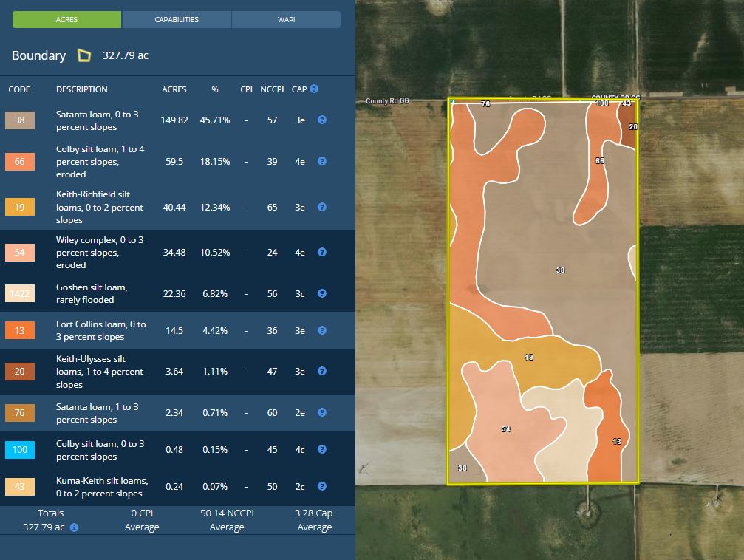Open info icon for Goshen silt loam row
The image size is (744, 560).
(x=322, y=294)
